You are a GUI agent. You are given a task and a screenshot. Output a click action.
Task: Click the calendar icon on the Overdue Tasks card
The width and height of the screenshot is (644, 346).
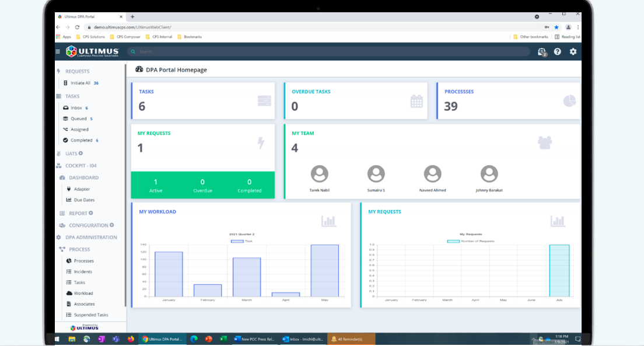point(416,101)
